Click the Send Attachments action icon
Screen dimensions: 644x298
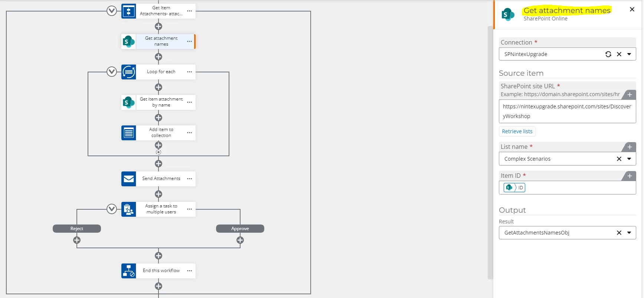128,179
